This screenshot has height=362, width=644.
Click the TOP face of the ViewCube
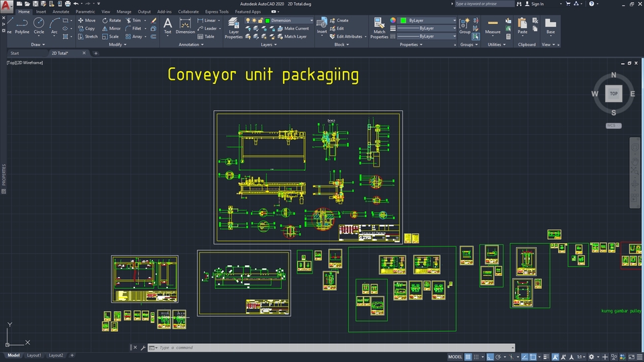coord(614,93)
